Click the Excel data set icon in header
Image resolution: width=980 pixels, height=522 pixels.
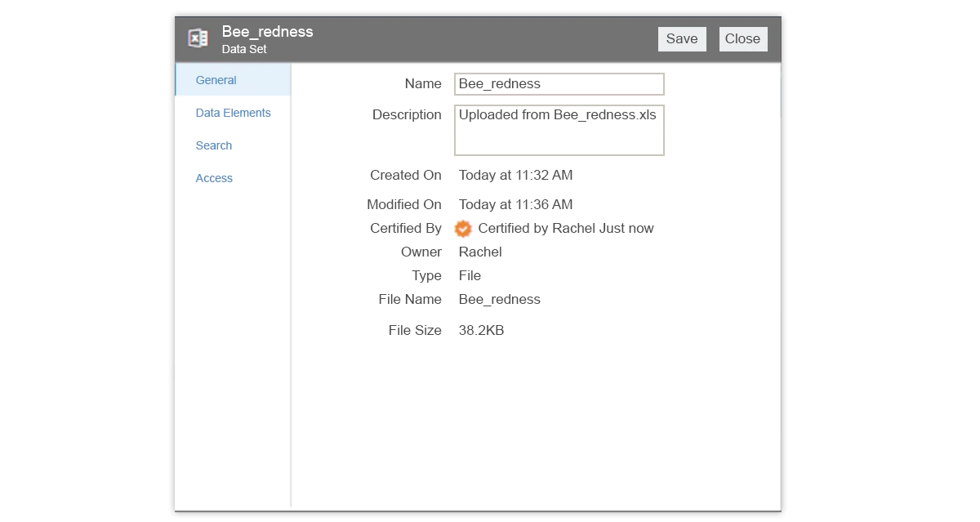pos(198,38)
